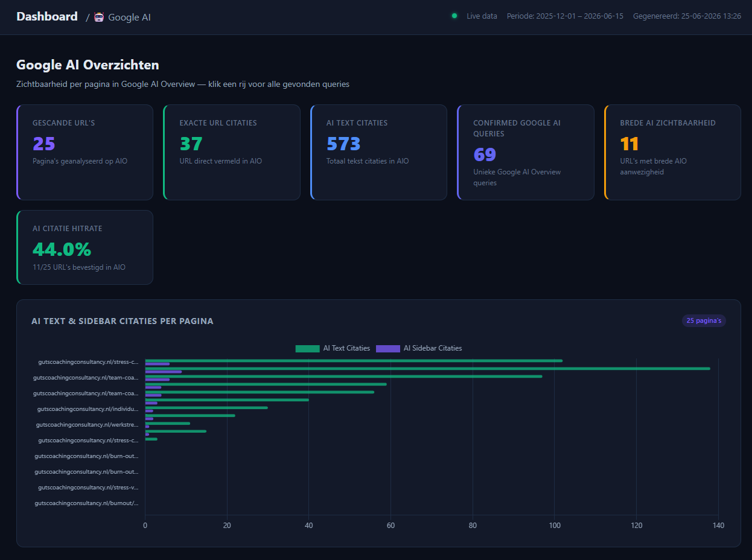752x560 pixels.
Task: Toggle the AI Sidebar Citaties legend series
Action: (x=419, y=348)
